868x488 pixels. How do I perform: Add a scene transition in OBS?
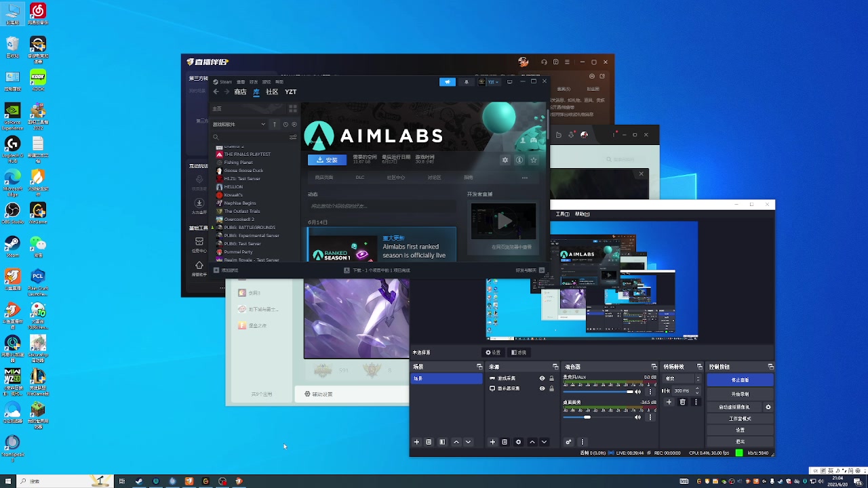(x=669, y=402)
